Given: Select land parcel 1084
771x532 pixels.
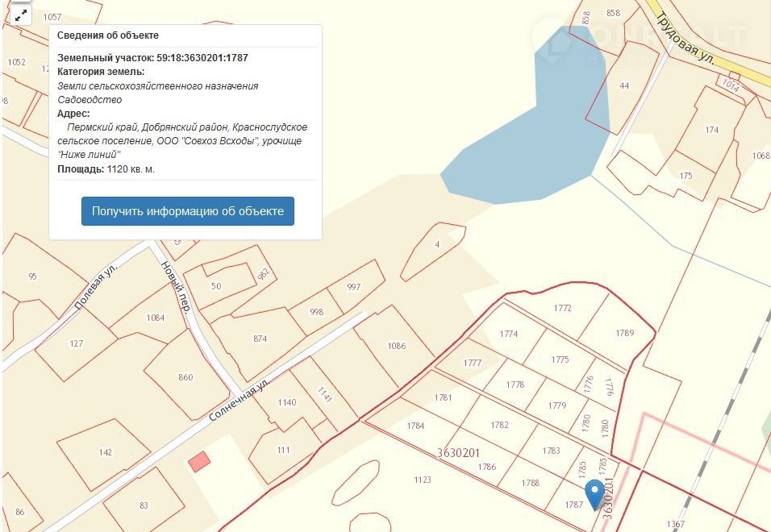Looking at the screenshot, I should pyautogui.click(x=155, y=318).
